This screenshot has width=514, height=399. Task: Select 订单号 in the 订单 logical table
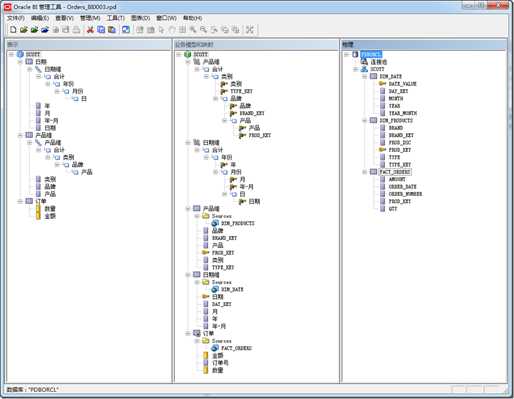220,363
